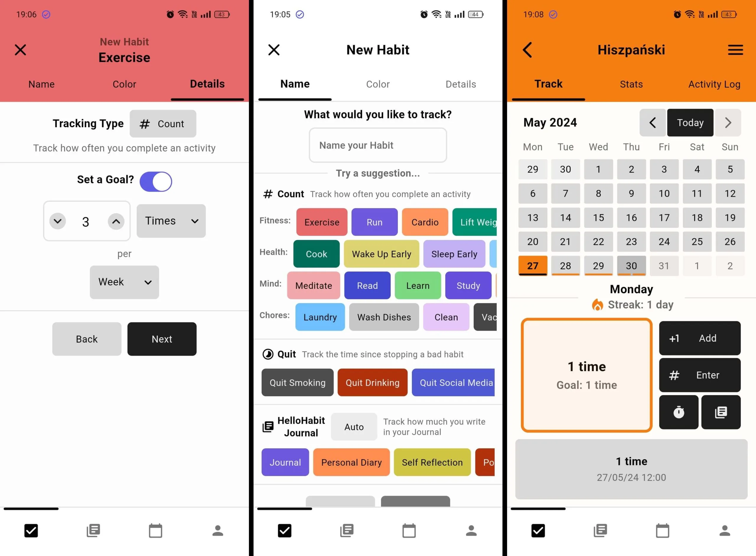Click the Next button to proceed
Image resolution: width=756 pixels, height=556 pixels.
[x=162, y=339]
